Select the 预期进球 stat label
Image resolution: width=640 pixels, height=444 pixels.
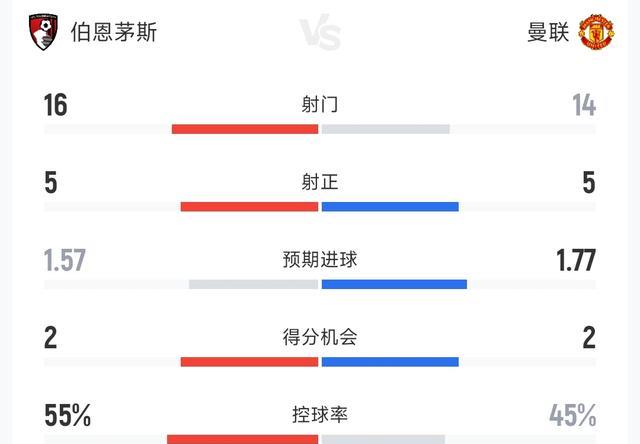[320, 260]
